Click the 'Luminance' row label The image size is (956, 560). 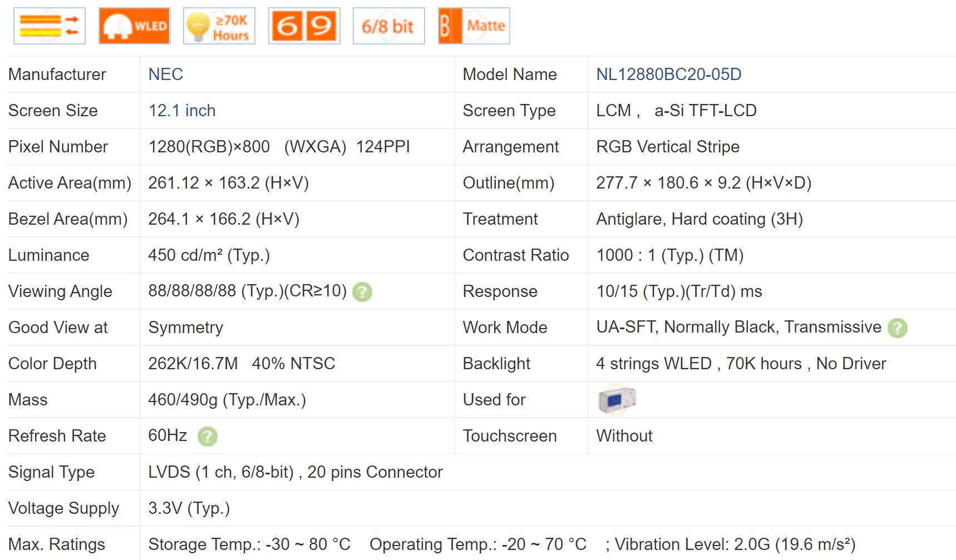[49, 255]
